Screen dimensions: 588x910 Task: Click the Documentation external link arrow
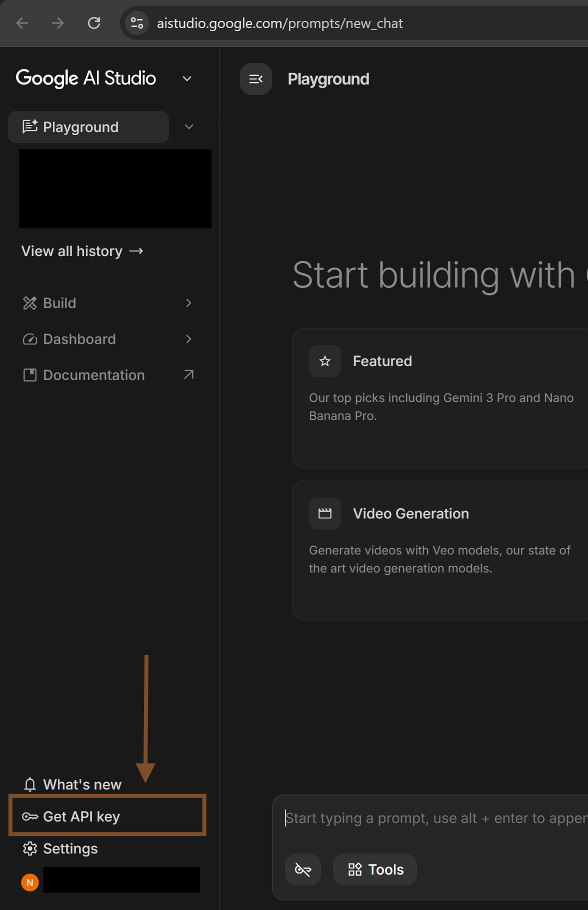point(188,374)
